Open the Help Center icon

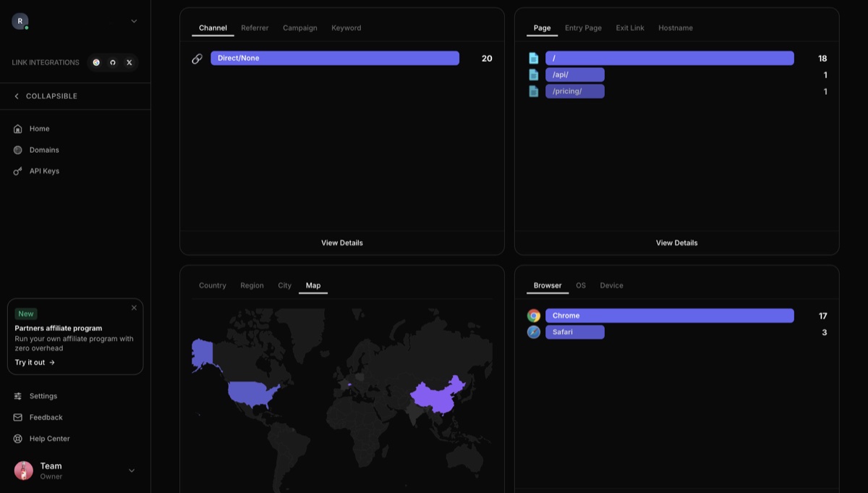click(17, 439)
